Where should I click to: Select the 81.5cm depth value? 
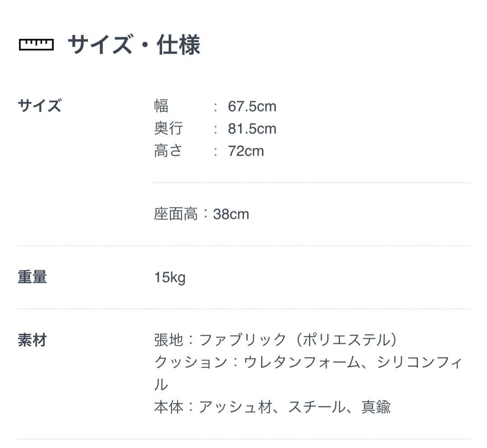coord(252,129)
